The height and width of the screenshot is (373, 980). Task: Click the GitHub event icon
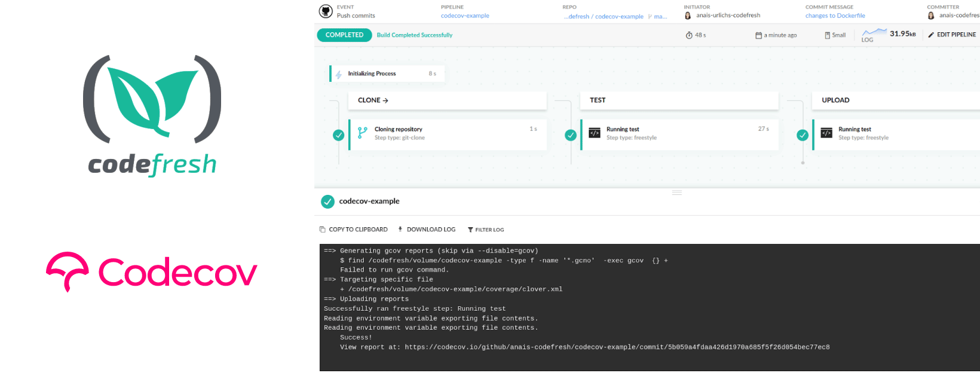[326, 11]
